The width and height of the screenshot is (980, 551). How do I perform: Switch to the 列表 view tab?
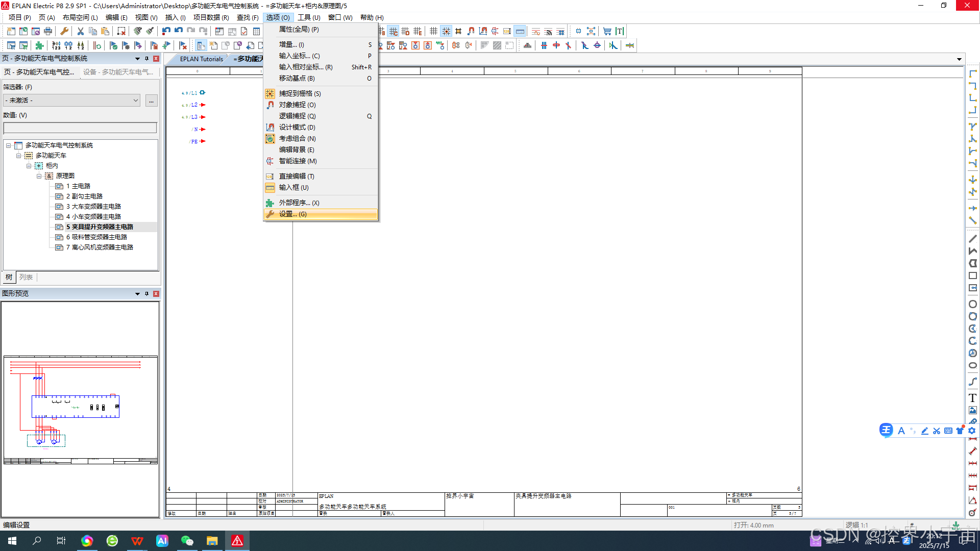pos(26,278)
